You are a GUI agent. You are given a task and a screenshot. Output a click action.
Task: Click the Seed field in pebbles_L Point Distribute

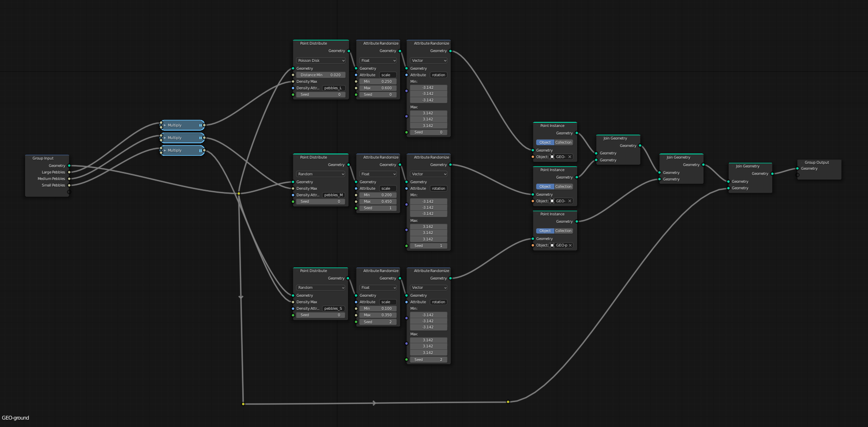coord(321,94)
